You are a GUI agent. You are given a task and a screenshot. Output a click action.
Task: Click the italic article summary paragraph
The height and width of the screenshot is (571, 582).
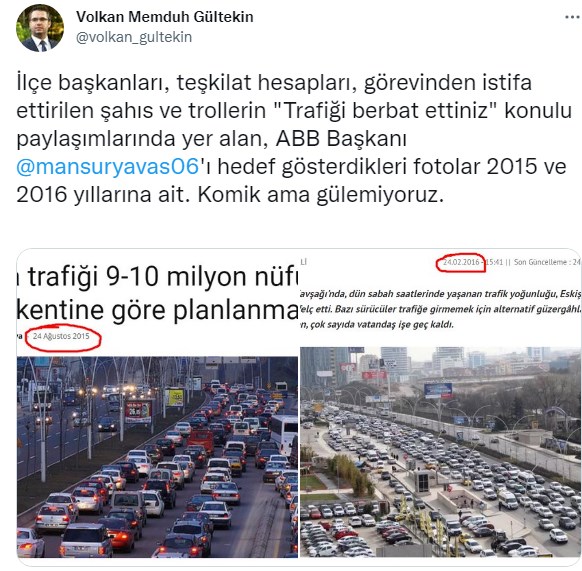point(440,309)
